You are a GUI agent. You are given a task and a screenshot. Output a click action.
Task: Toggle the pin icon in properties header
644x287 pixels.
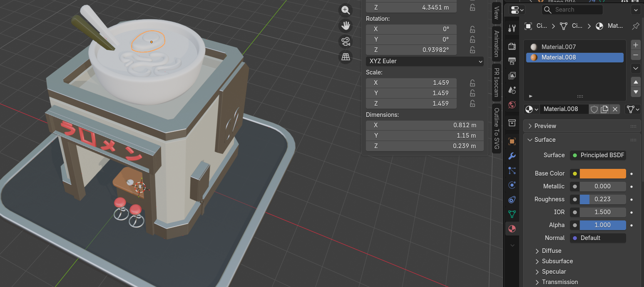point(635,26)
